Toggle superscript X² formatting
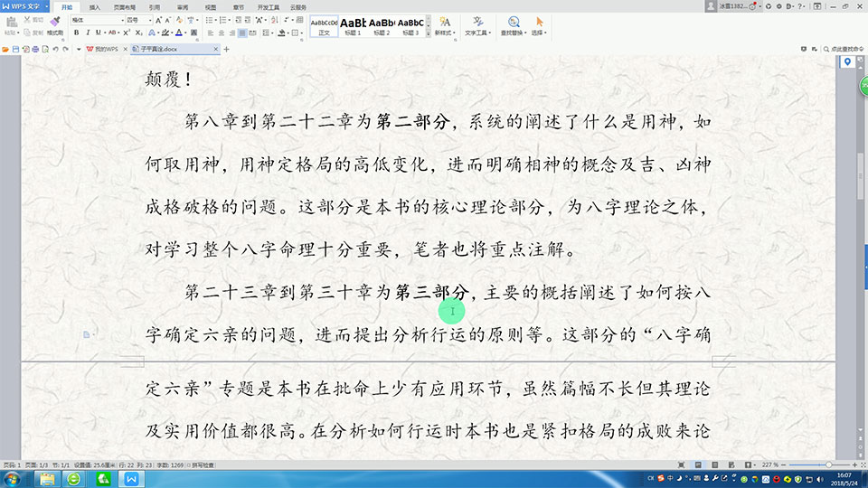This screenshot has height=488, width=868. click(127, 33)
